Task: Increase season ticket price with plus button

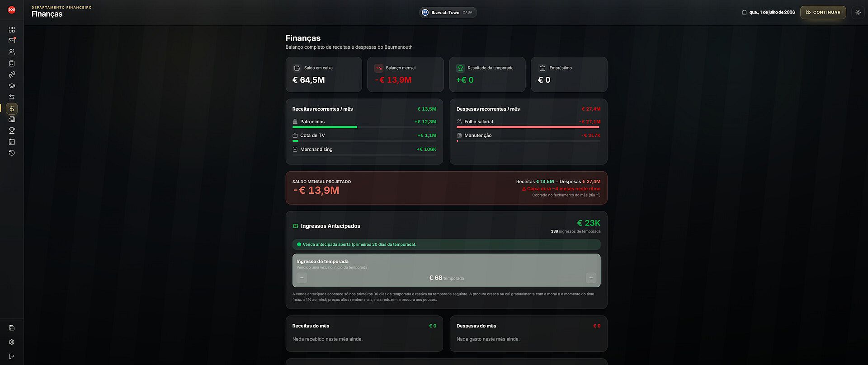Action: [x=591, y=278]
